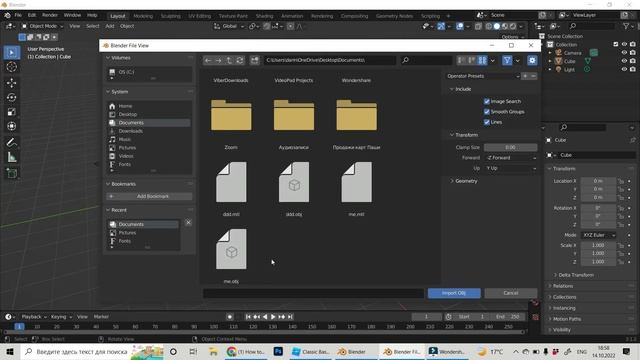This screenshot has width=640, height=360.
Task: Uncheck the Lines option
Action: pos(487,122)
